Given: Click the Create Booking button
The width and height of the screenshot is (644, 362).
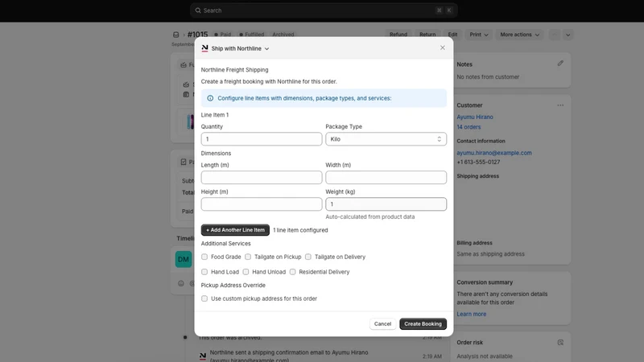Looking at the screenshot, I should (x=423, y=324).
